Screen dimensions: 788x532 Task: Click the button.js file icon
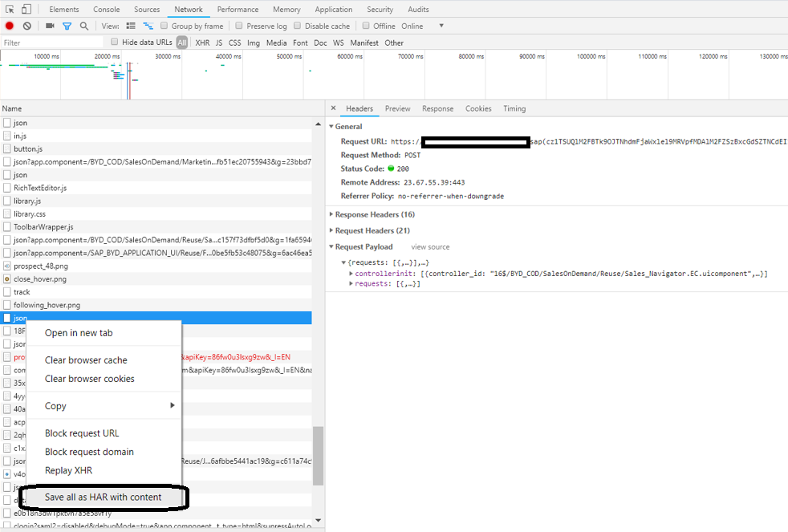click(7, 148)
